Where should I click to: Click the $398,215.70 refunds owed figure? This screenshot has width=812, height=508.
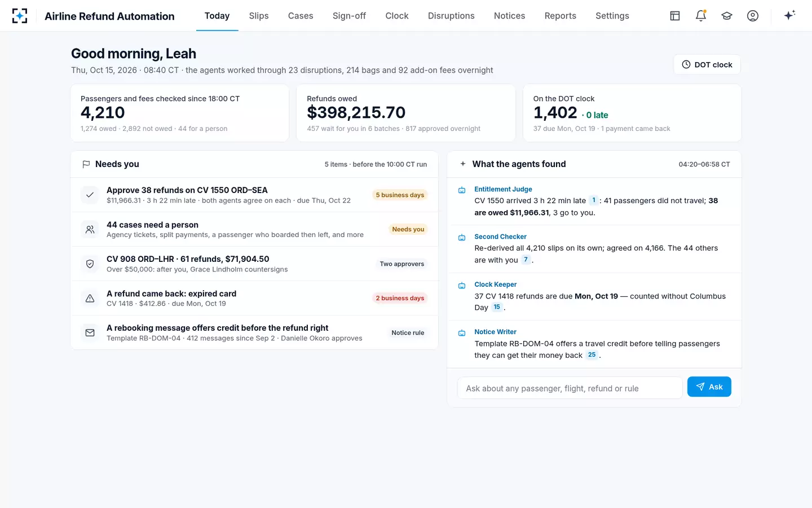[356, 112]
